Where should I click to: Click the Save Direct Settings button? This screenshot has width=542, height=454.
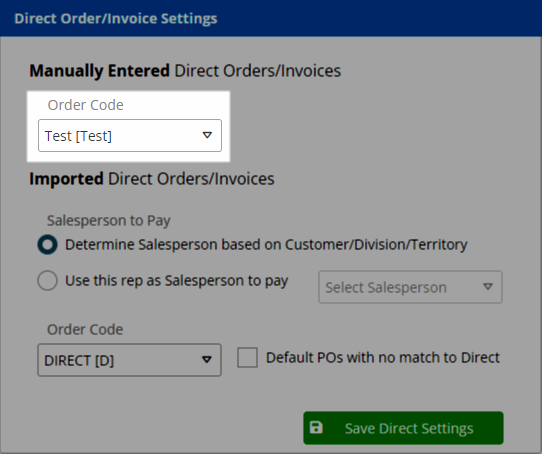pos(403,428)
